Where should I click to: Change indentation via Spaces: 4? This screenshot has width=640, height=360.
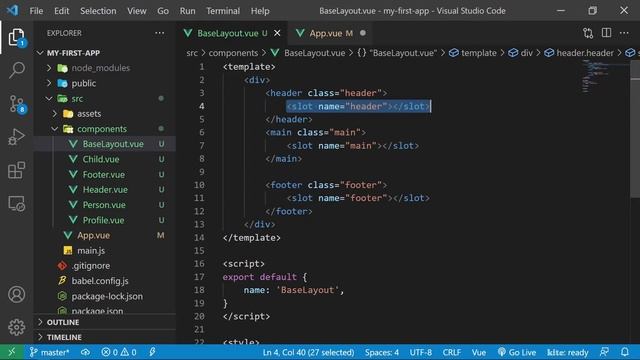[x=382, y=352]
